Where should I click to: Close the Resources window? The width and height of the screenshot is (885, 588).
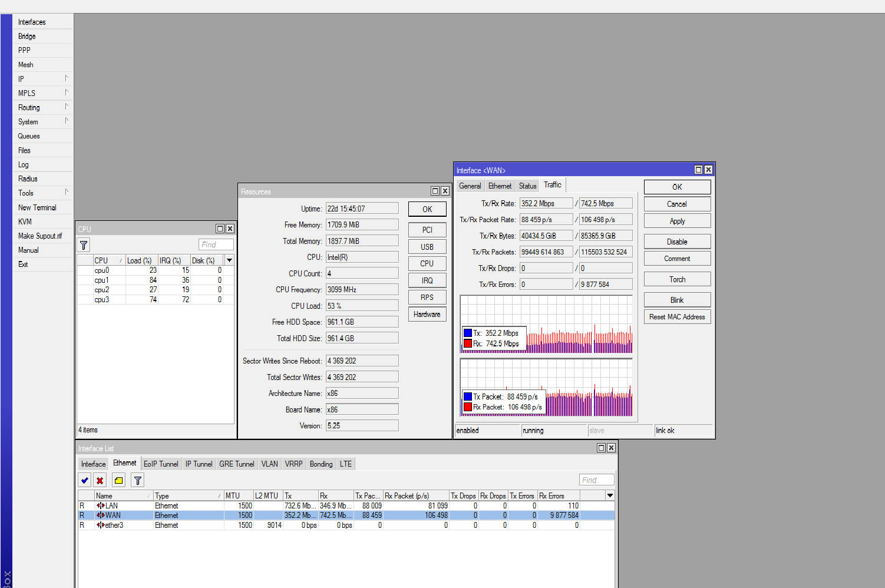[x=445, y=191]
